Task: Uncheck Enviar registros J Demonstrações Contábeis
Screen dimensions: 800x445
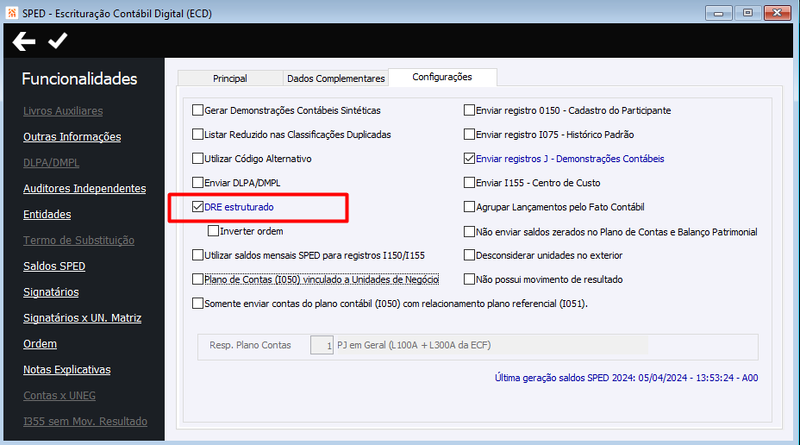Action: (469, 158)
